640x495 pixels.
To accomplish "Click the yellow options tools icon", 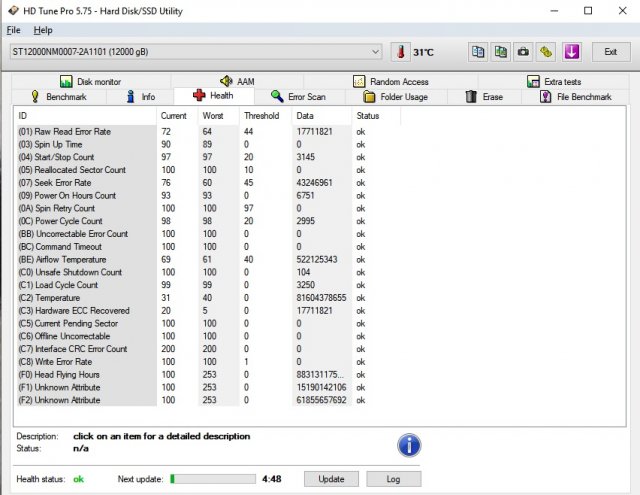I will pyautogui.click(x=546, y=52).
